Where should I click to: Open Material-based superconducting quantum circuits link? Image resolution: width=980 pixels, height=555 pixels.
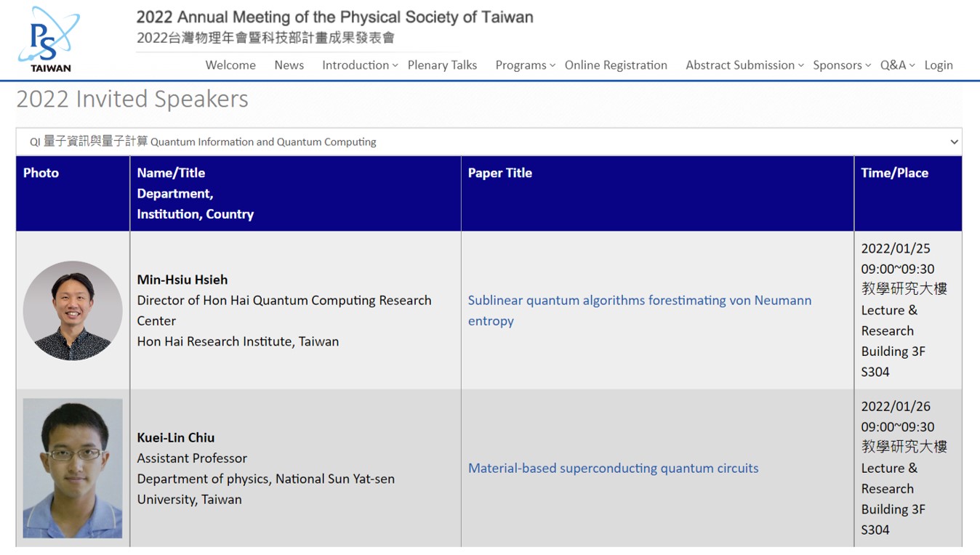pyautogui.click(x=613, y=469)
